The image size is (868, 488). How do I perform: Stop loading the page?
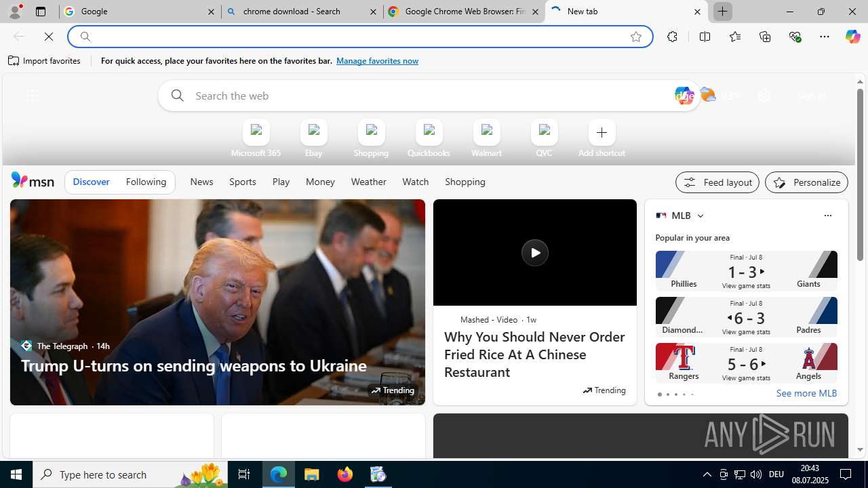49,37
